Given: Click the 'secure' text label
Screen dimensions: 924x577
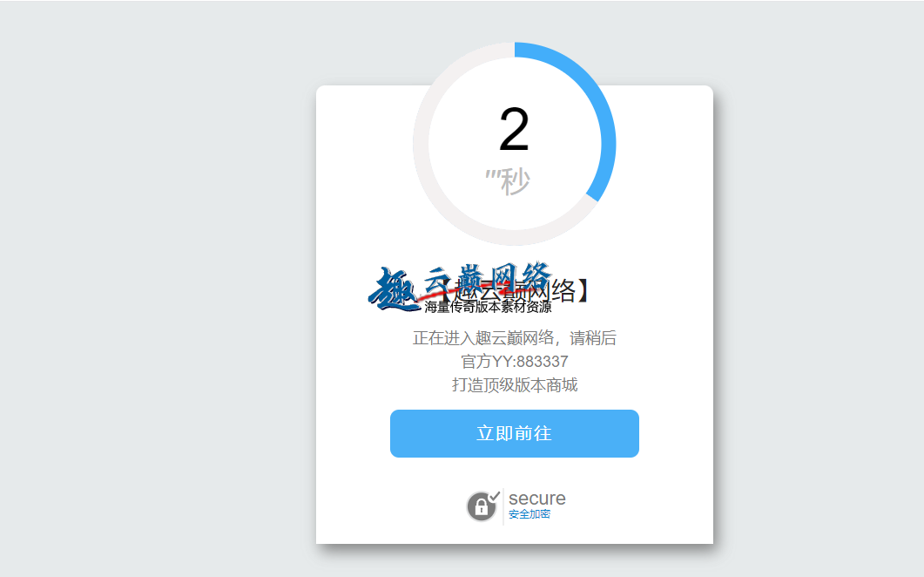Looking at the screenshot, I should click(536, 499).
